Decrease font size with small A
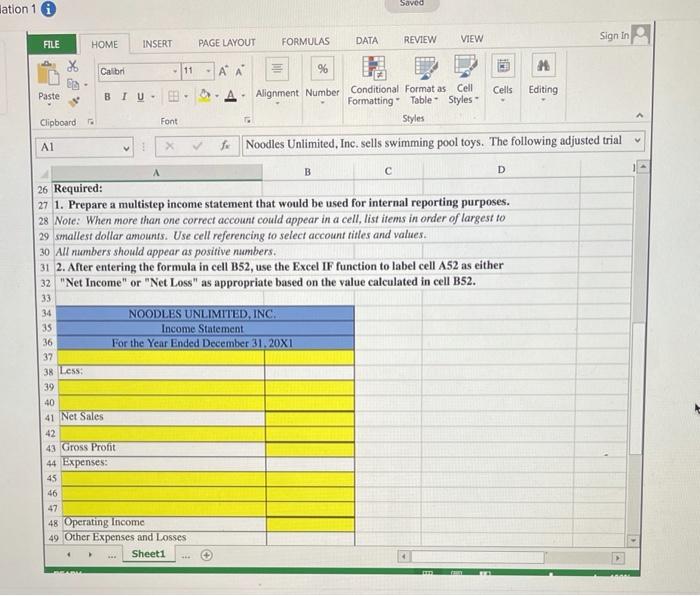Screen dimensions: 700x596 (x=239, y=71)
